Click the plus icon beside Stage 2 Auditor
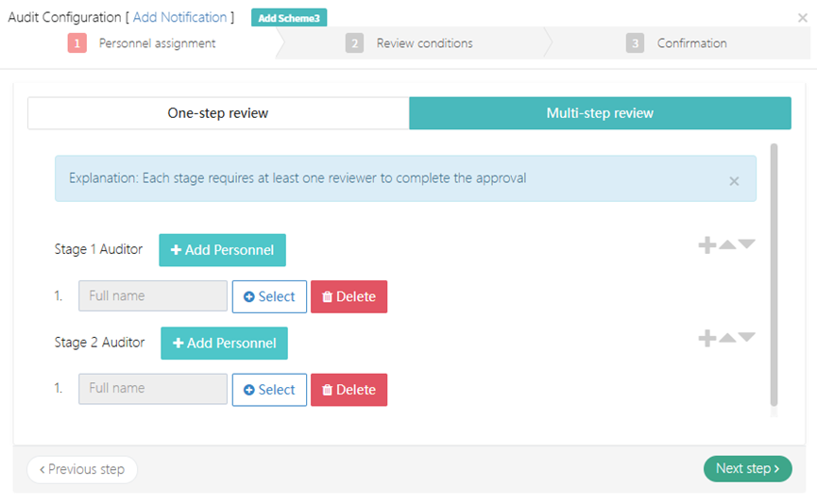The image size is (817, 504). click(x=706, y=338)
